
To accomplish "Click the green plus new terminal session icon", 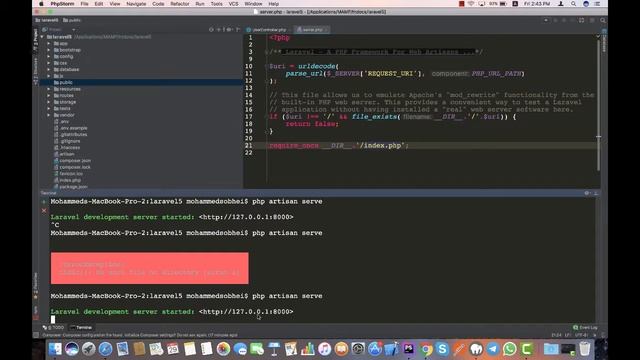I will [44, 202].
